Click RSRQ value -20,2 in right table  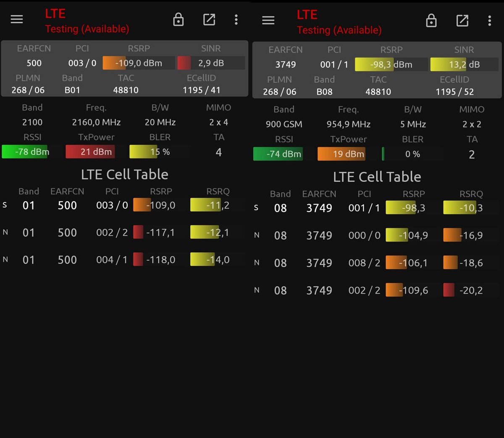[x=471, y=290]
